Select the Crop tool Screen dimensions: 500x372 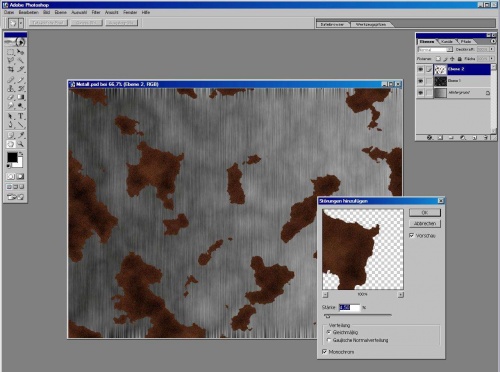click(x=11, y=69)
